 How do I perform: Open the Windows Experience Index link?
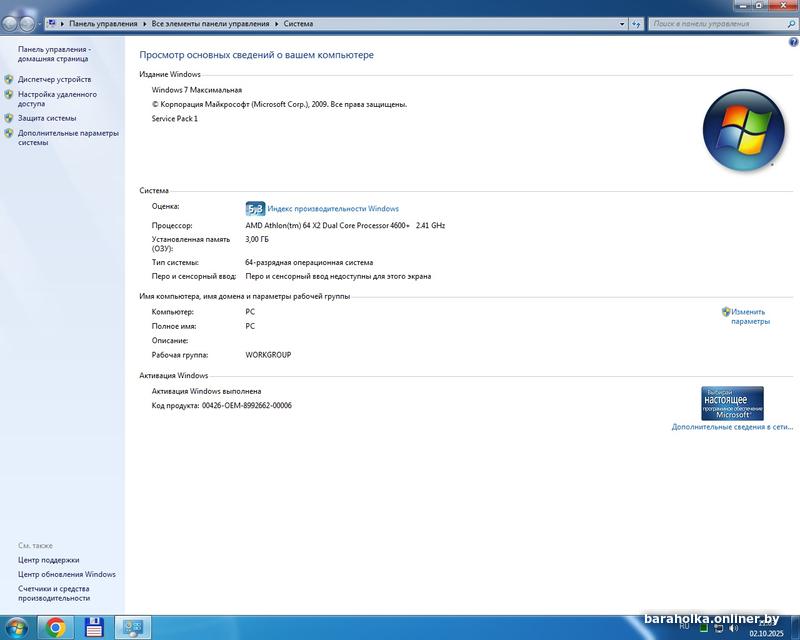point(333,209)
